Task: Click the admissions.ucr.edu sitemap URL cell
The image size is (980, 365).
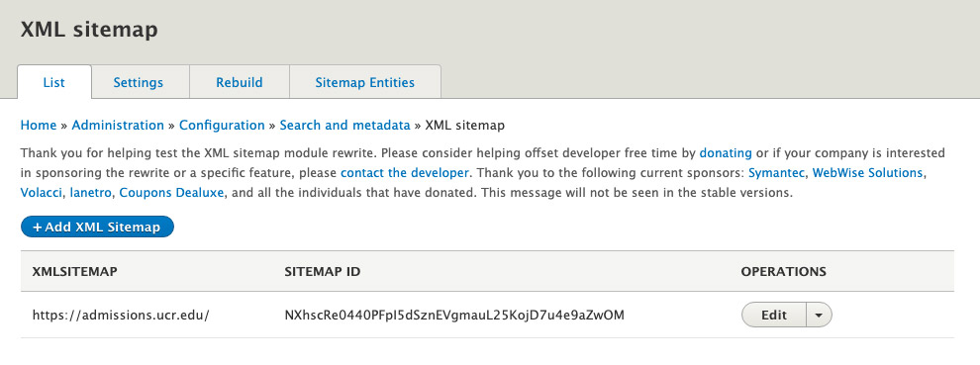Action: click(x=121, y=315)
